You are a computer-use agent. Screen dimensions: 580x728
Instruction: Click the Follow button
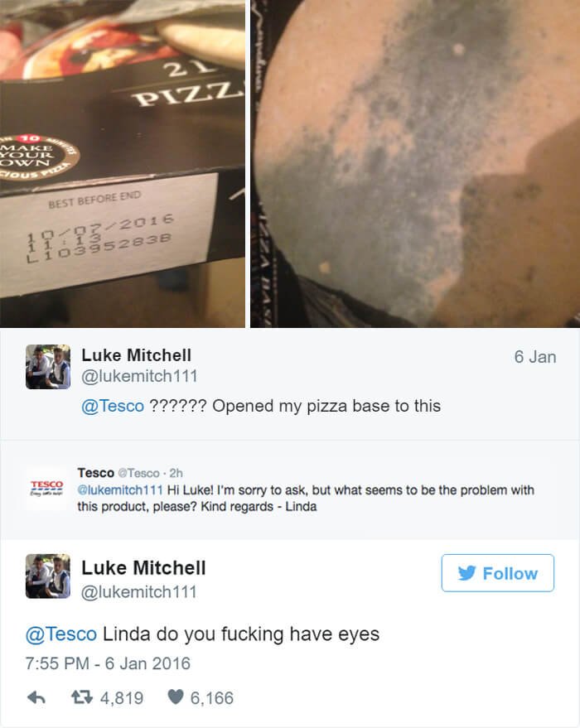[x=497, y=573]
